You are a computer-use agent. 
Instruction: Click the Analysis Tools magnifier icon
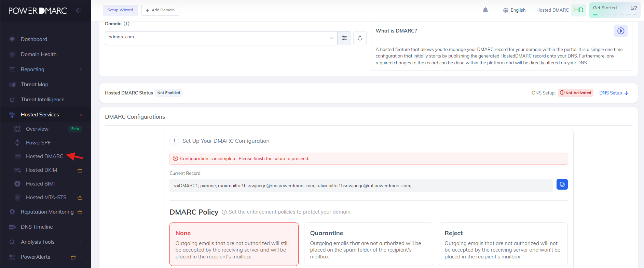(x=12, y=242)
